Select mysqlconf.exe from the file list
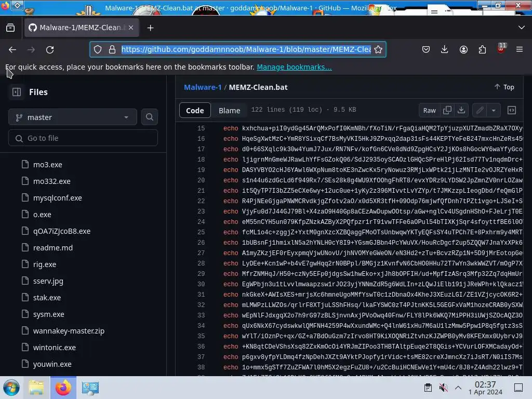The height and width of the screenshot is (399, 532). pos(57,198)
